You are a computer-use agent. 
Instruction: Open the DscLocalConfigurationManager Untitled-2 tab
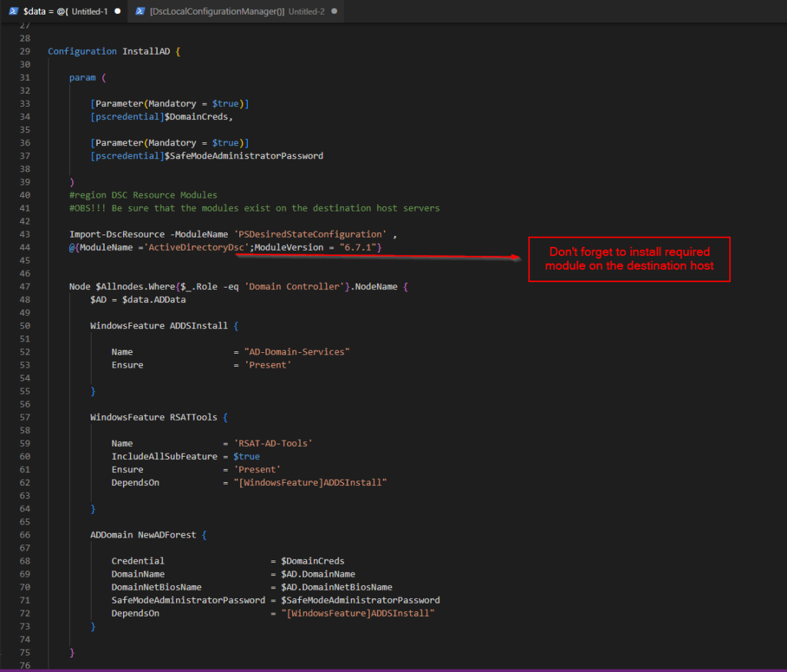[217, 12]
